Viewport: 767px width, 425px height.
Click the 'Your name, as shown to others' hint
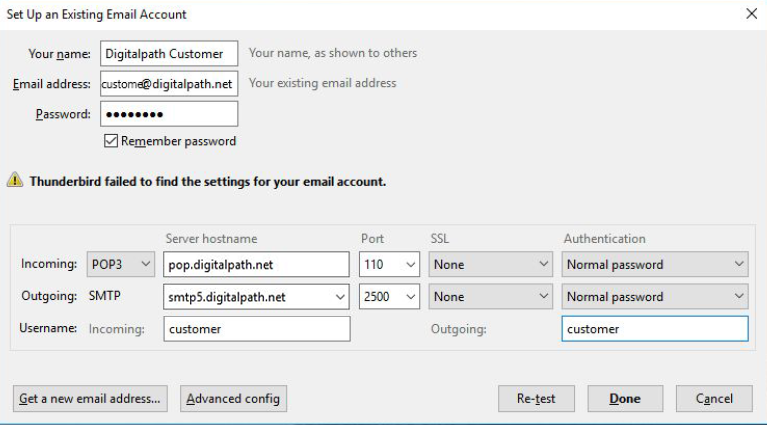click(333, 53)
